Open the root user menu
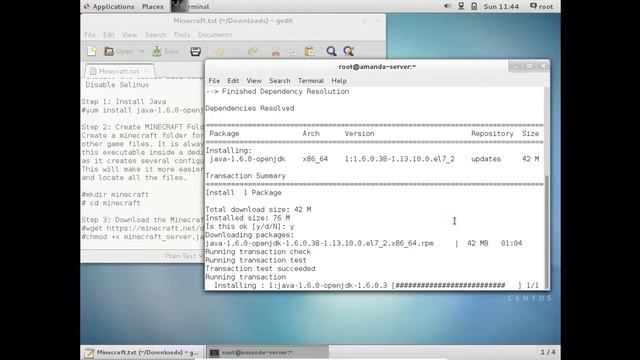Image resolution: width=640 pixels, height=360 pixels. pos(541,7)
